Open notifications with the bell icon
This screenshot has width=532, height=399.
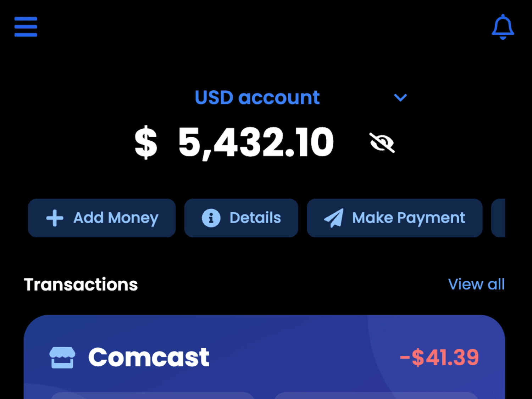(x=503, y=27)
